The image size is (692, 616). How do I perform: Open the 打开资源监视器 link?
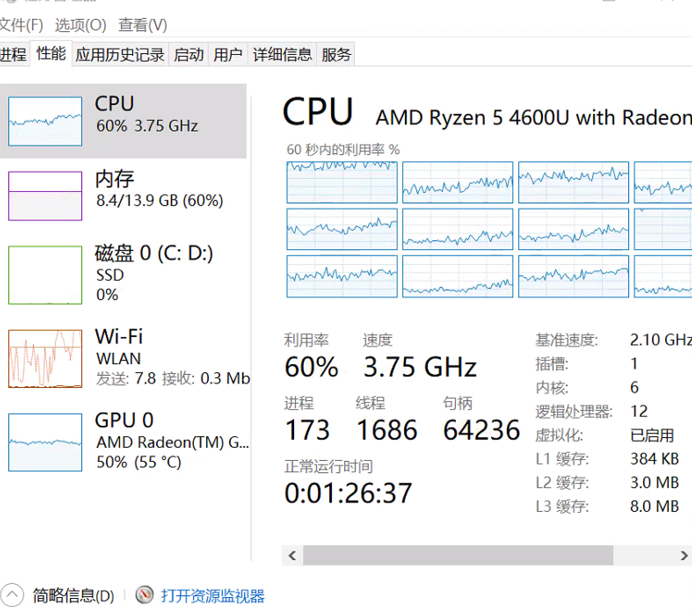tap(213, 596)
